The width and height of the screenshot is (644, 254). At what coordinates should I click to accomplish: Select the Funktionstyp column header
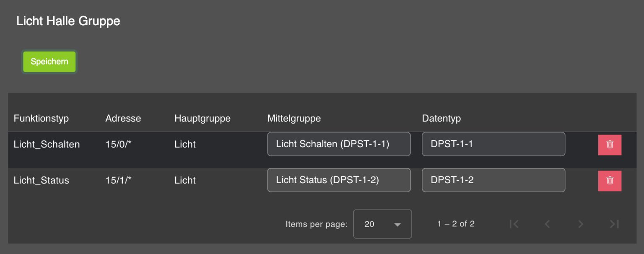tap(41, 118)
